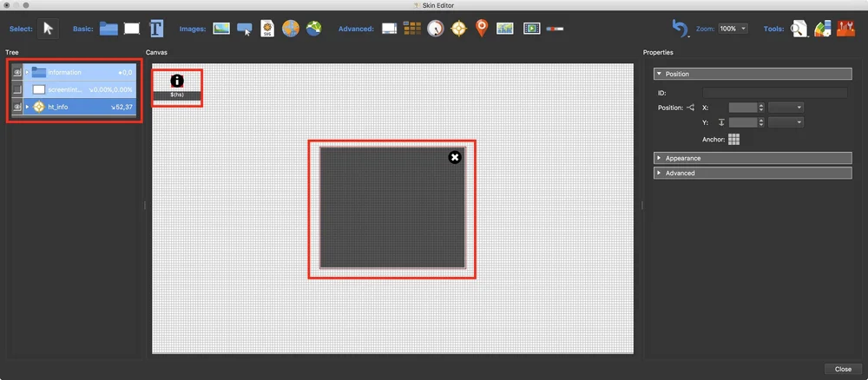
Task: Adjust the Y position stepper arrows
Action: 761,122
